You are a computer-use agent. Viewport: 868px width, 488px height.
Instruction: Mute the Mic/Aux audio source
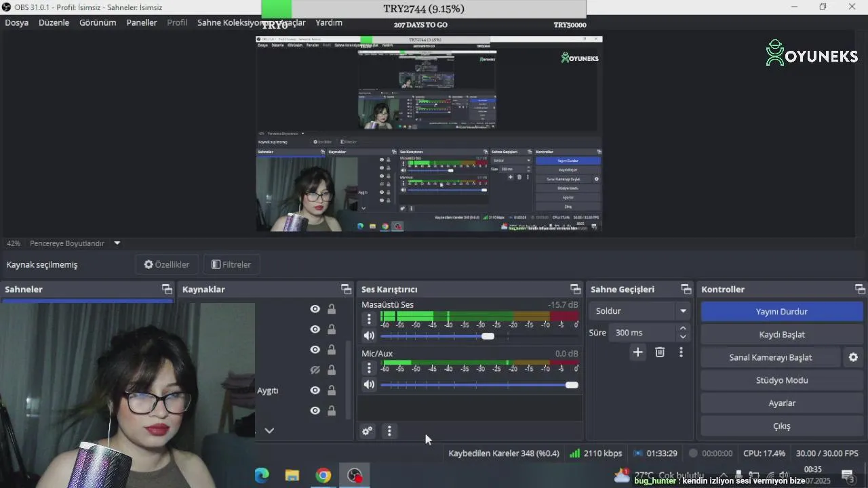click(x=369, y=384)
